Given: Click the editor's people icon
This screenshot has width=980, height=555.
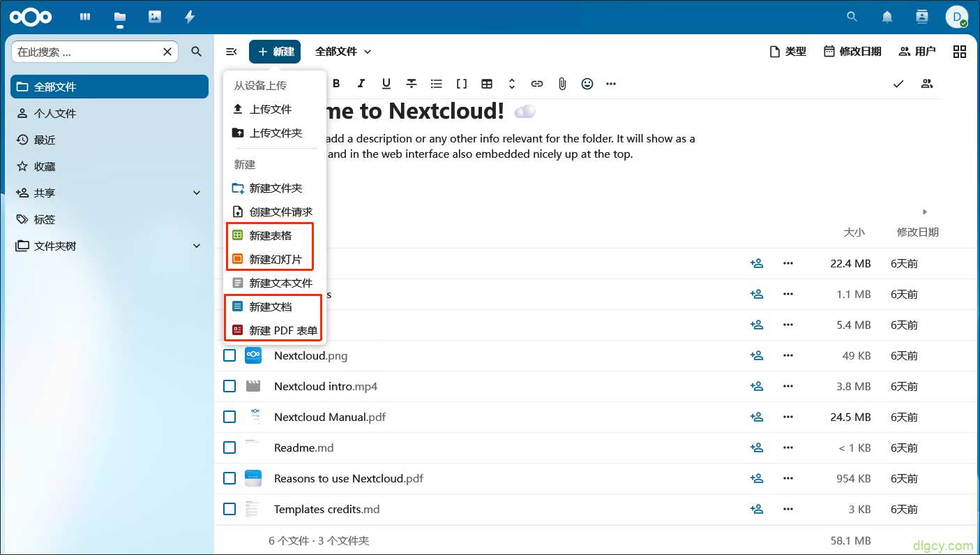Looking at the screenshot, I should pos(927,84).
